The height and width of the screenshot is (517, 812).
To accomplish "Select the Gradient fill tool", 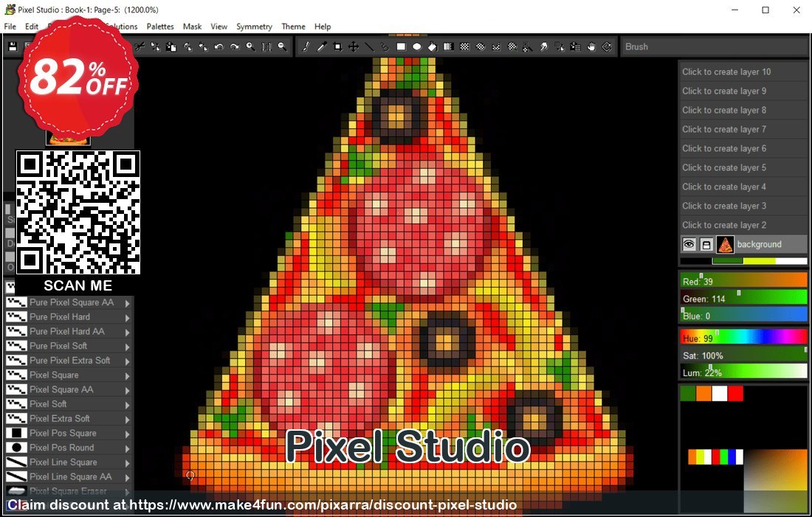I will coord(449,46).
